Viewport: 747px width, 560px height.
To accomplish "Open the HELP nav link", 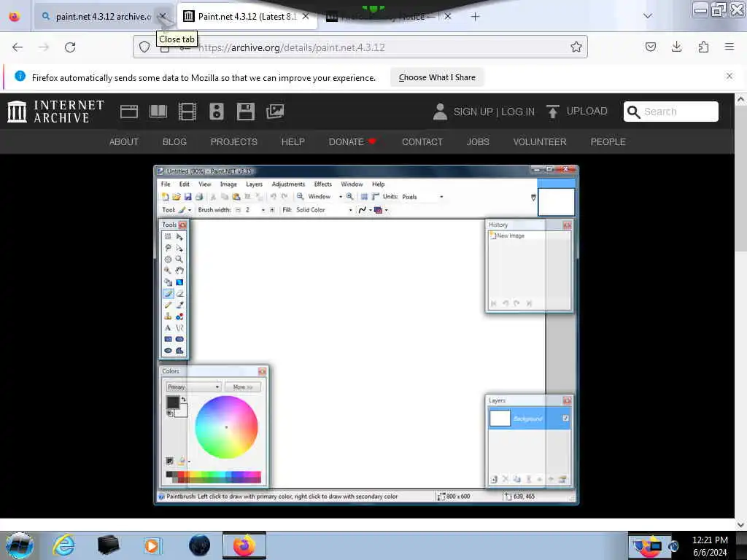I will (293, 142).
